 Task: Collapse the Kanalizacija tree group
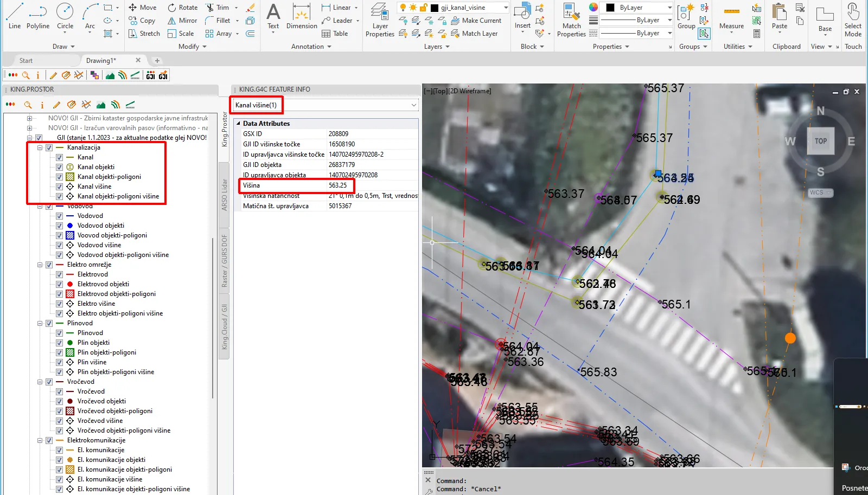(40, 147)
